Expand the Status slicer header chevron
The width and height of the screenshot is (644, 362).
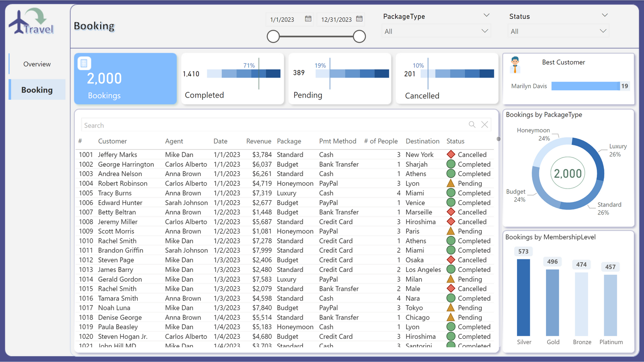pyautogui.click(x=605, y=15)
